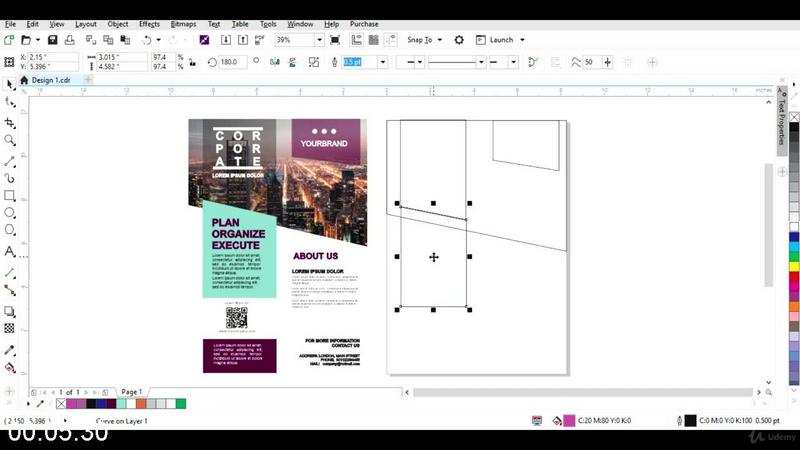The height and width of the screenshot is (450, 800).
Task: Open the Options gear
Action: tap(459, 40)
